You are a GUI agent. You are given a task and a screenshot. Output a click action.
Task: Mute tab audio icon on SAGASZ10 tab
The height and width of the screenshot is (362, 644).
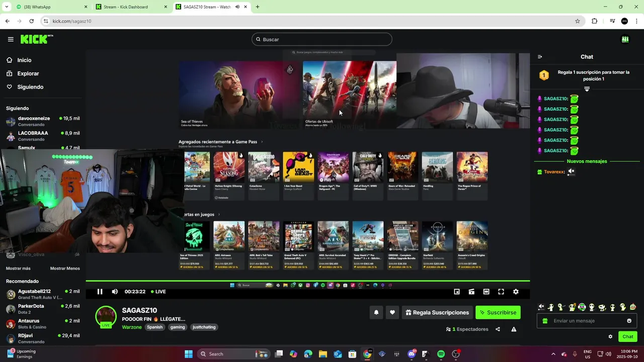pyautogui.click(x=237, y=7)
